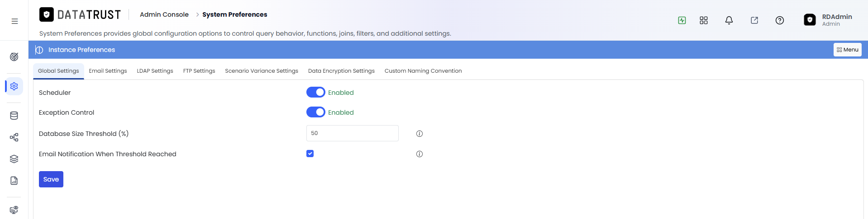Click the Instance Preferences panel icon
The width and height of the screenshot is (868, 219).
click(39, 50)
